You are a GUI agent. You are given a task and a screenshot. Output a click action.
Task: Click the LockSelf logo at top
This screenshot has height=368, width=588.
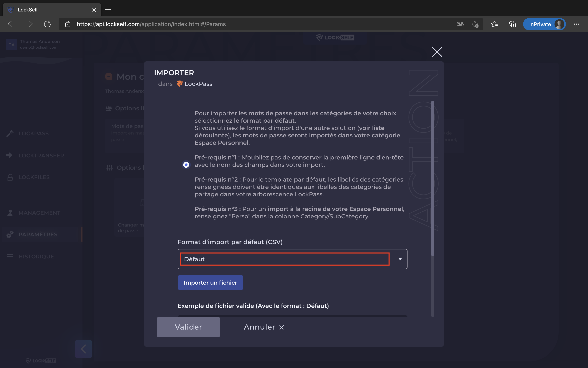(335, 37)
